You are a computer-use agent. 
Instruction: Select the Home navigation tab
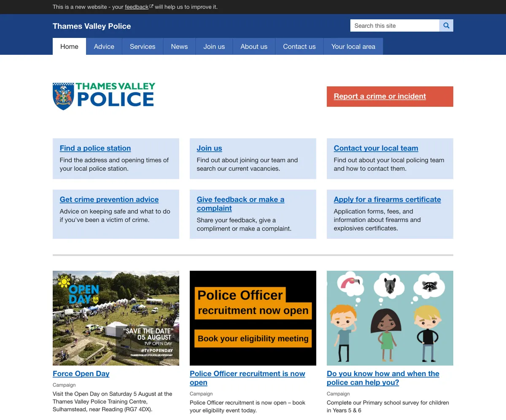click(69, 46)
